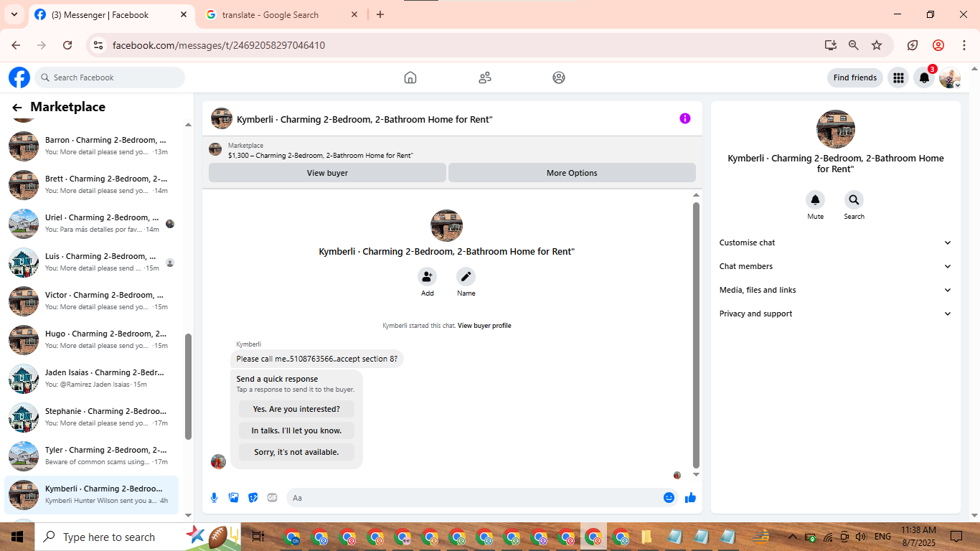Focus the Search Facebook field
The height and width of the screenshot is (551, 980).
click(110, 77)
